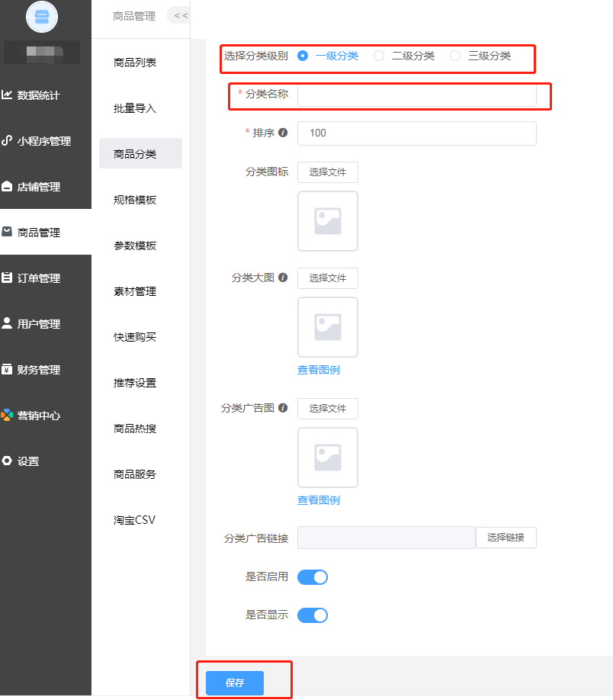Click the 分类广告链接 input field
The width and height of the screenshot is (613, 700).
[387, 538]
